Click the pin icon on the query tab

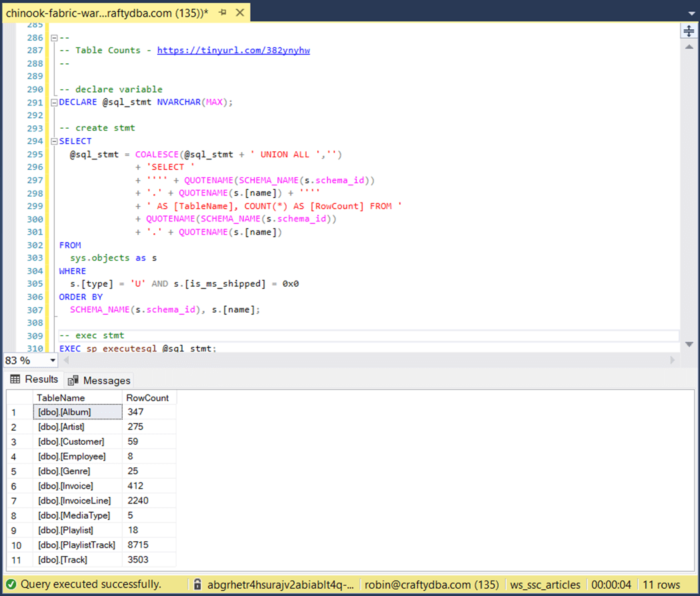pos(223,13)
